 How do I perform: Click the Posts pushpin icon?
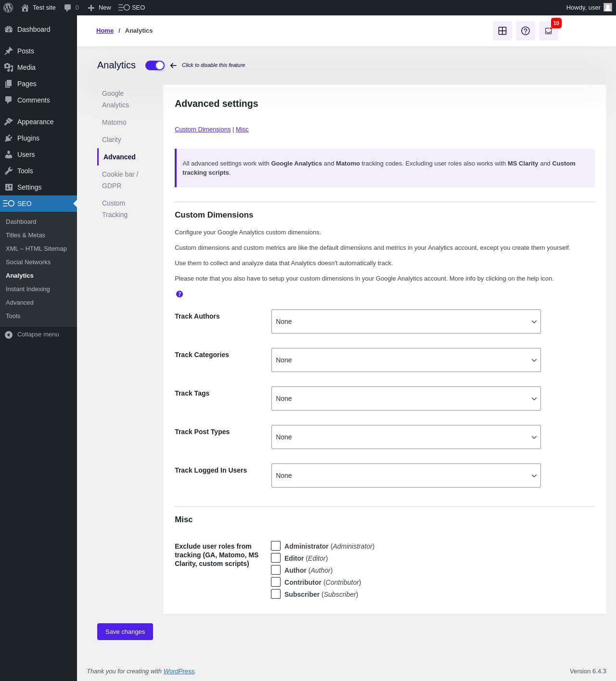coord(9,51)
